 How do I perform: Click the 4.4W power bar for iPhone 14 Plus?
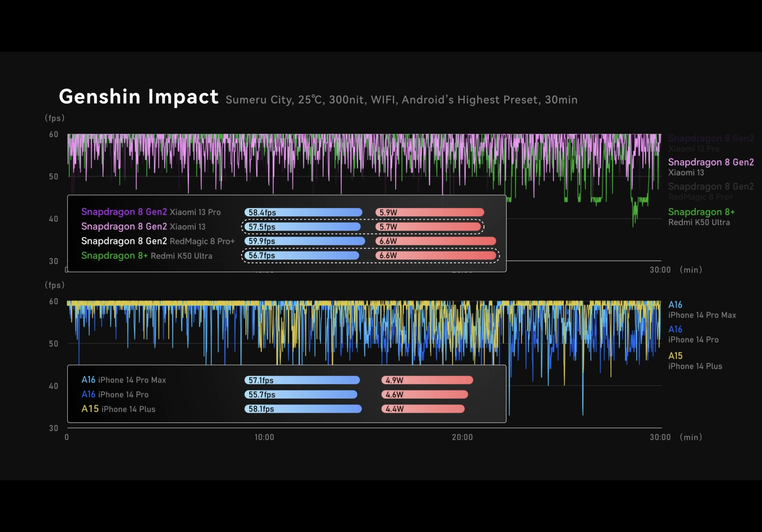[422, 409]
